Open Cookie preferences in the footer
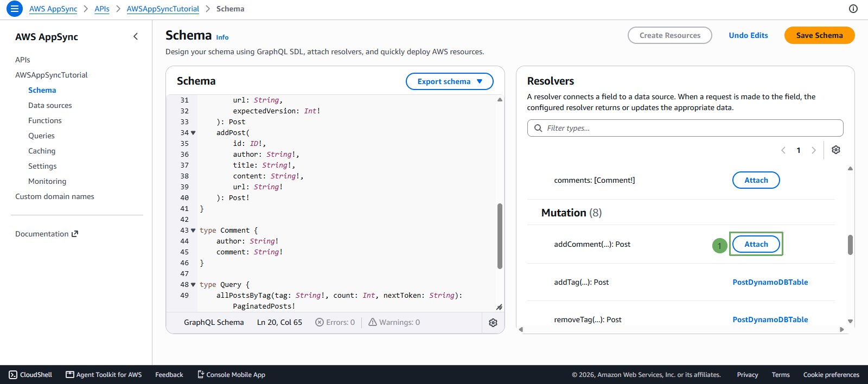 point(831,375)
